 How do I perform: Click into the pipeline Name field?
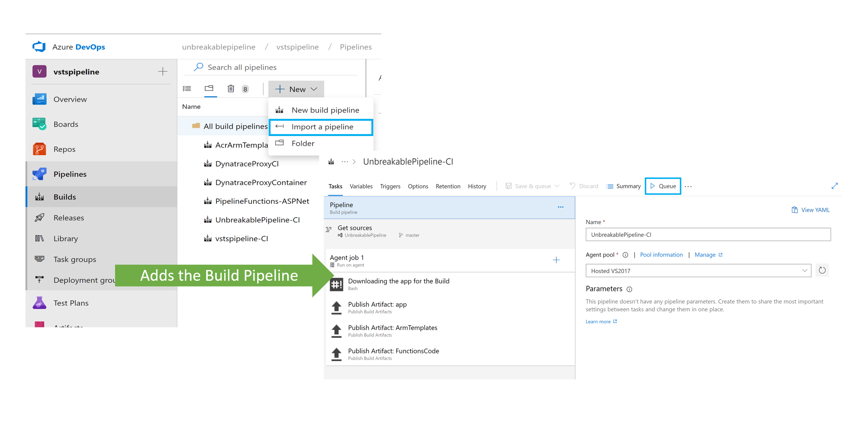(708, 234)
